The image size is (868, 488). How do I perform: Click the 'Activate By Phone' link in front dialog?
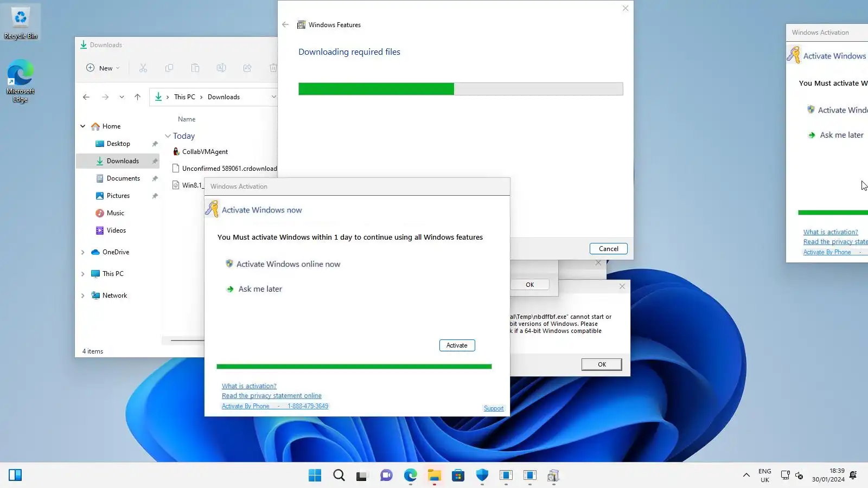pos(275,406)
